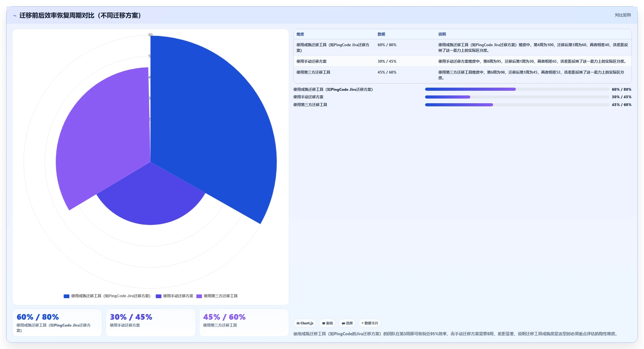Click progress label 使用第三方迁移工具
The height and width of the screenshot is (349, 644).
coord(310,105)
